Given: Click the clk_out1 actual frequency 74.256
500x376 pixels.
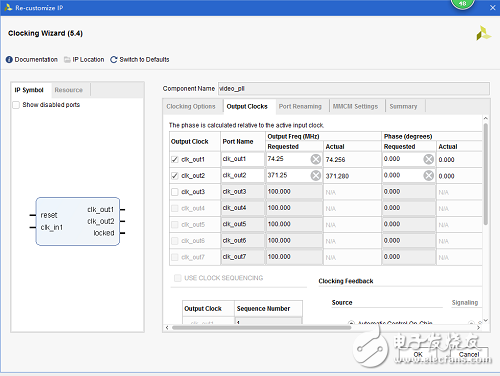Looking at the screenshot, I should click(x=335, y=160).
